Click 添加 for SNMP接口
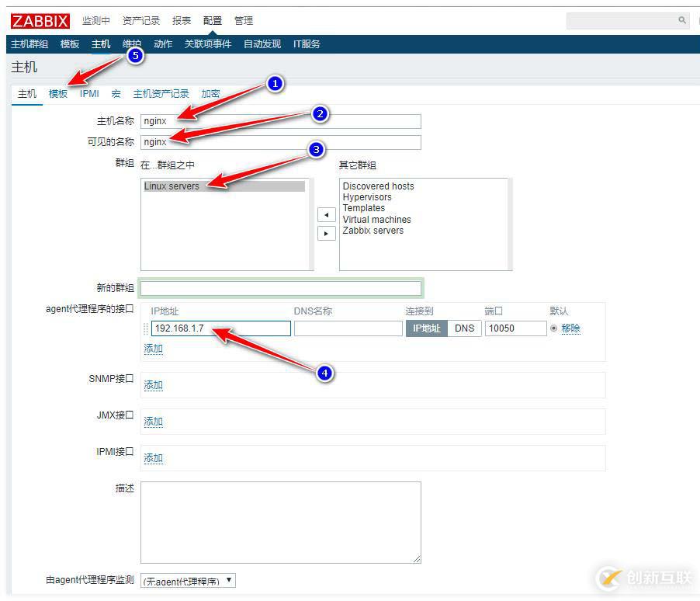Viewport: 700px width, 601px height. click(x=153, y=385)
